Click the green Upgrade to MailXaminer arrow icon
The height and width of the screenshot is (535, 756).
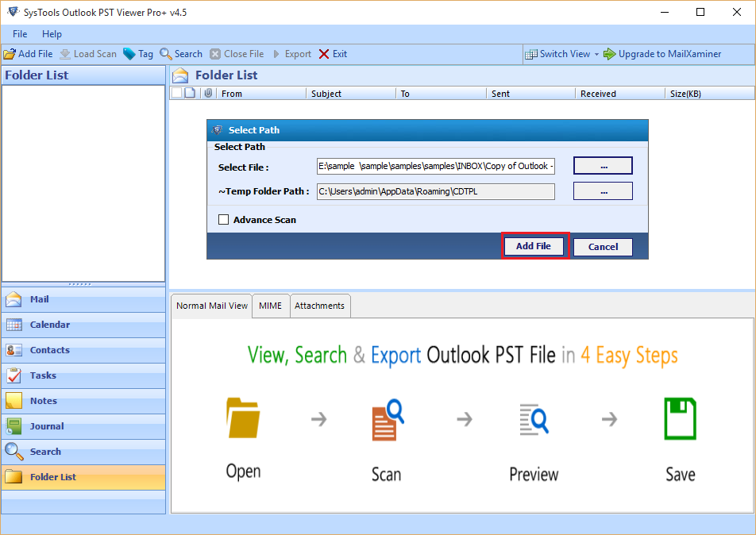coord(610,54)
